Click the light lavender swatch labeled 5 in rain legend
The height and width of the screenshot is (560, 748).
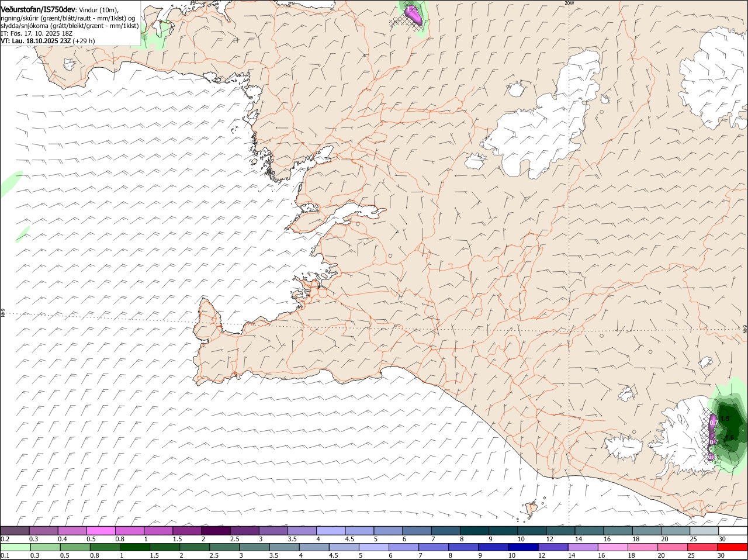pos(373,547)
